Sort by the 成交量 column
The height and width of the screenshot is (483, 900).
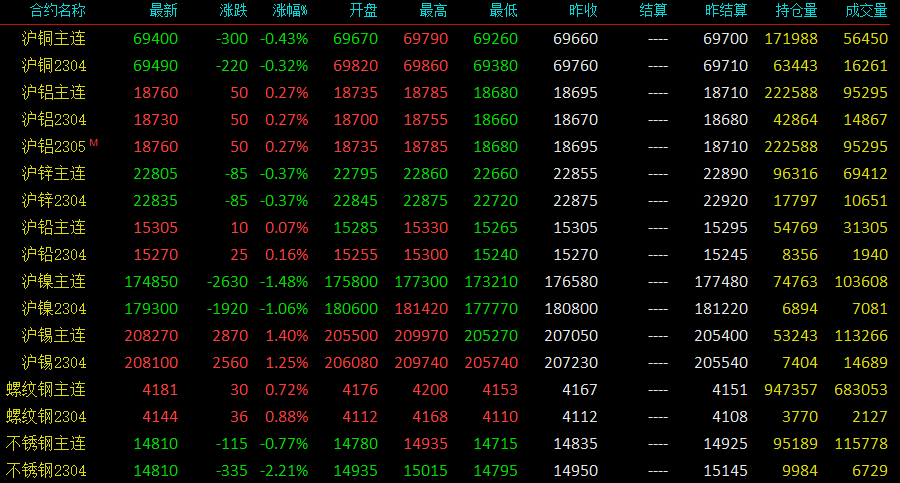[x=866, y=10]
